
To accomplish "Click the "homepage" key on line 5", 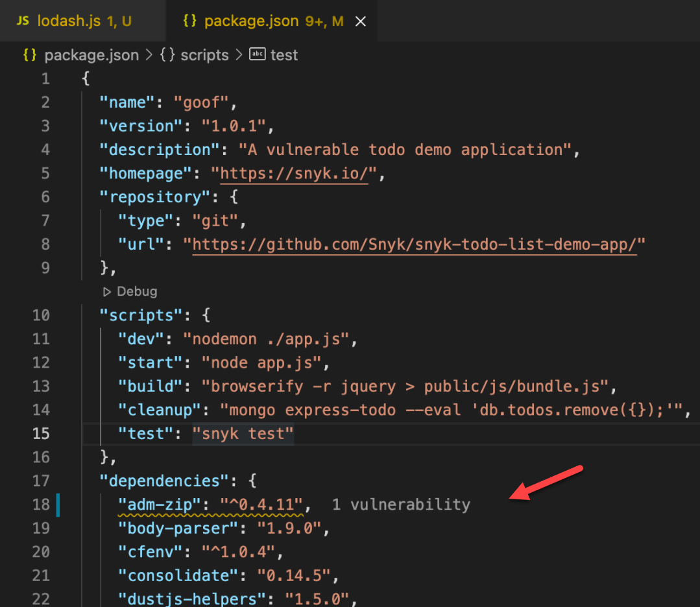I will [x=146, y=173].
